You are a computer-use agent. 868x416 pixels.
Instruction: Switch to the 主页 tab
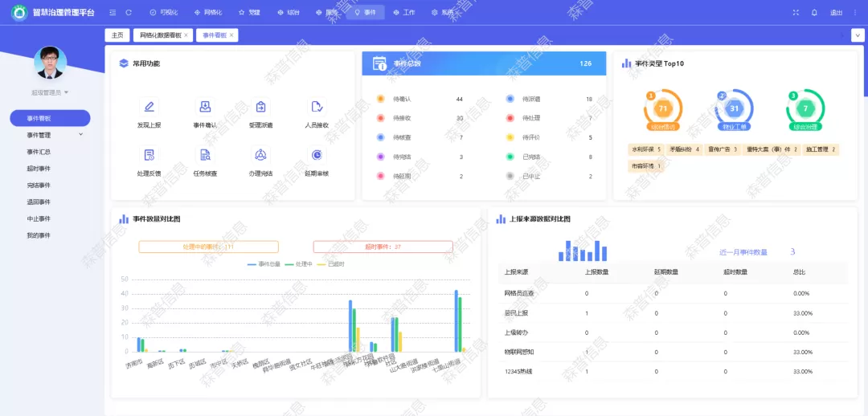tap(117, 35)
